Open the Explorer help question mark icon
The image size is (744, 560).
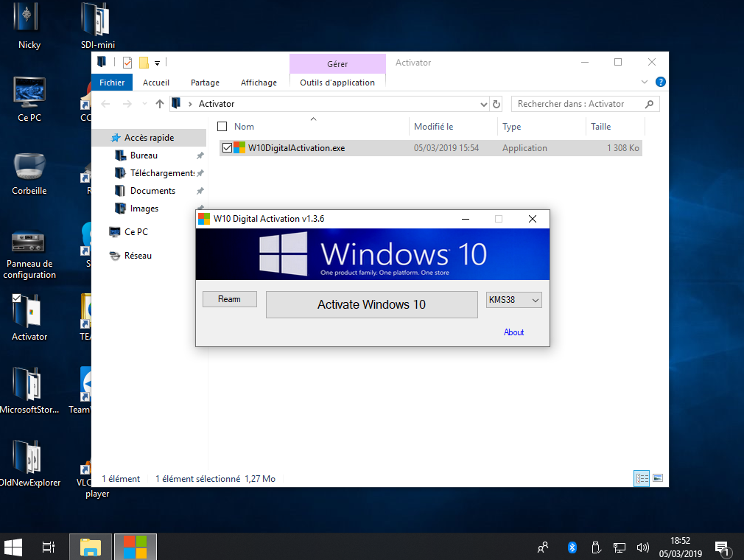660,82
